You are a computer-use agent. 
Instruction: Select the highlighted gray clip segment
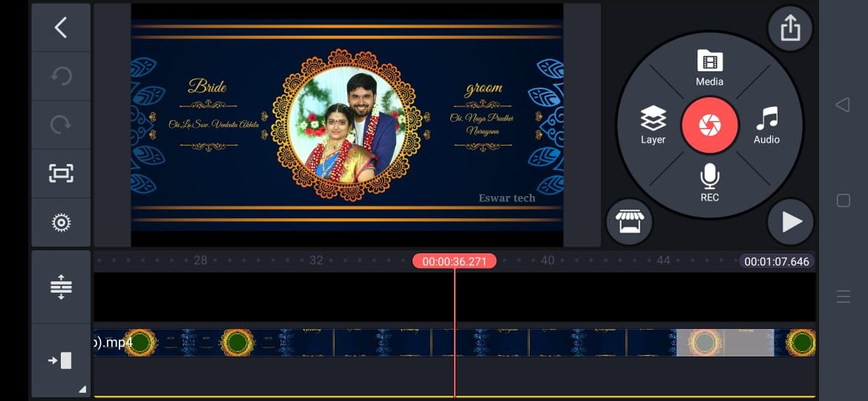click(724, 343)
